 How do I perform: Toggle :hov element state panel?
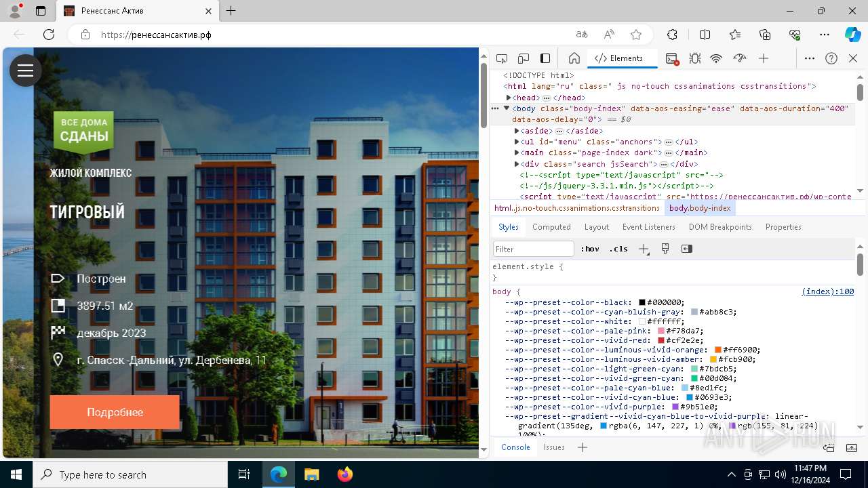[x=590, y=249]
